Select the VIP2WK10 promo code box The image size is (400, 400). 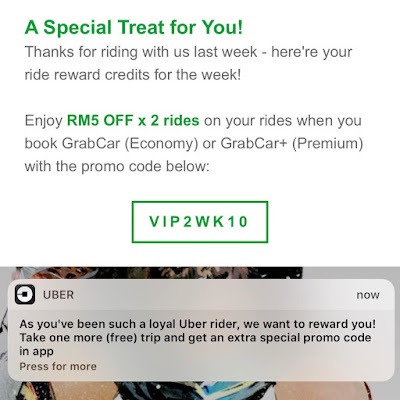(x=200, y=222)
